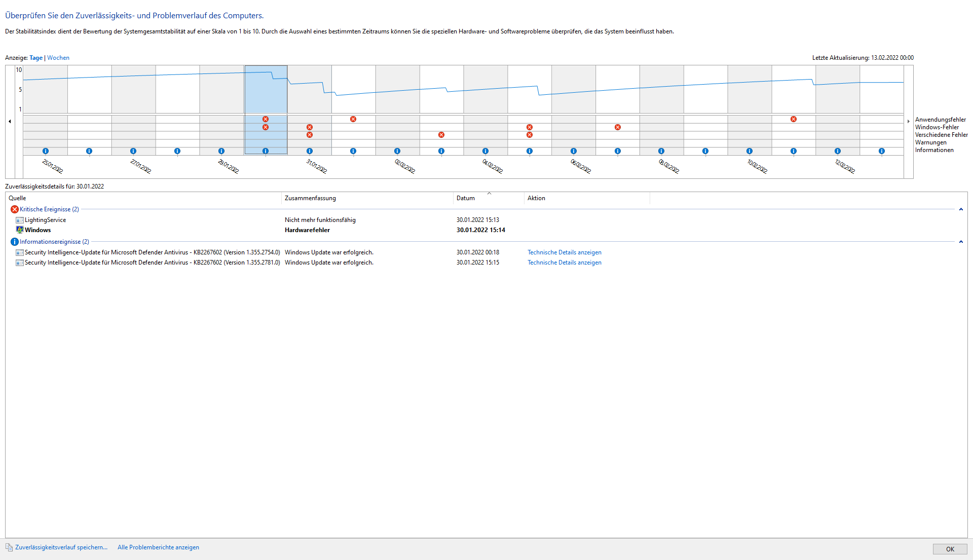This screenshot has width=973, height=560.
Task: Click the save document icon at bottom left
Action: (9, 547)
